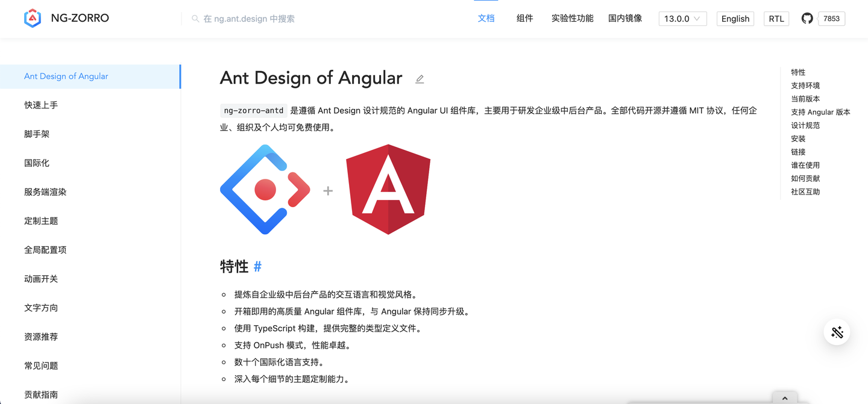Click the scroll-to-top arrow button
Viewport: 868px width, 404px height.
pos(785,397)
